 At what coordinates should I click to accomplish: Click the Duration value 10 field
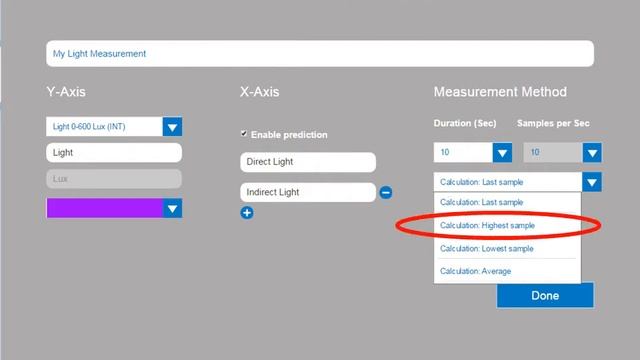[x=463, y=152]
